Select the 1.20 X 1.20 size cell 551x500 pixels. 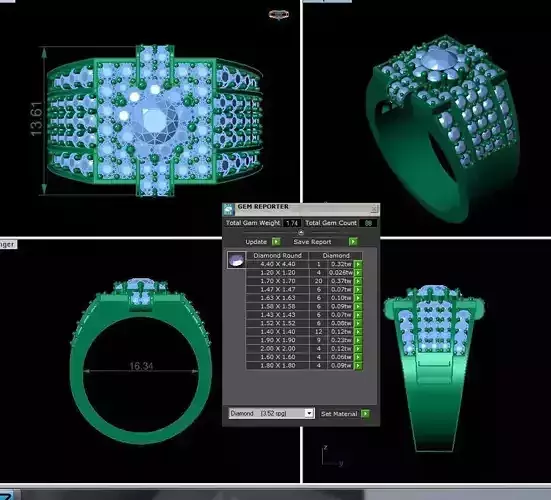(x=278, y=273)
